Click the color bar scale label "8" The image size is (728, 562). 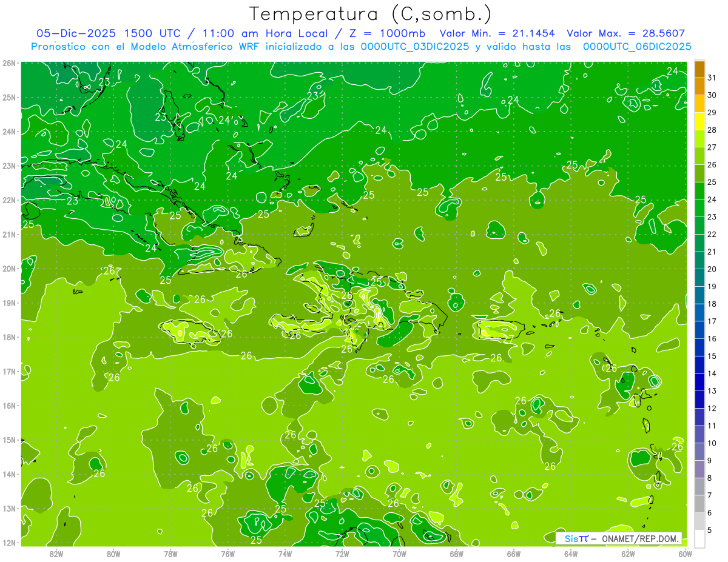click(x=710, y=478)
